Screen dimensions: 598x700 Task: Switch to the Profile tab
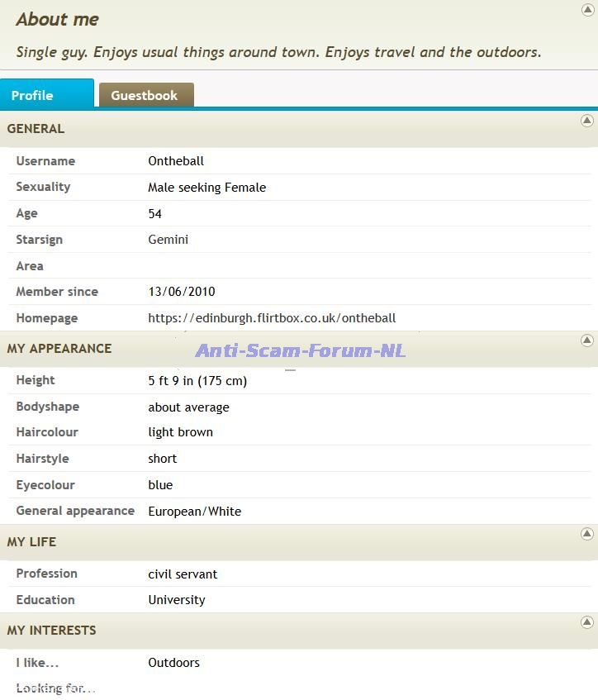(x=33, y=95)
